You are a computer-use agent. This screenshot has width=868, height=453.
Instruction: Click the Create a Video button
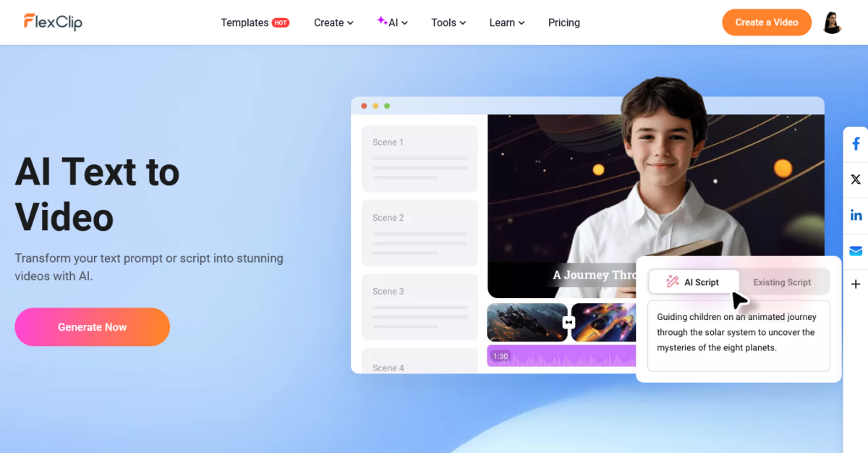[767, 22]
